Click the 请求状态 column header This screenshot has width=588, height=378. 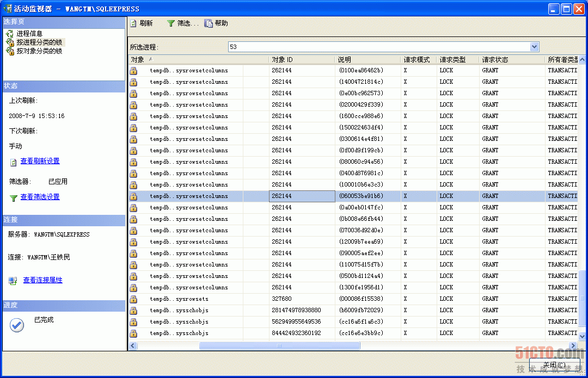pyautogui.click(x=495, y=59)
